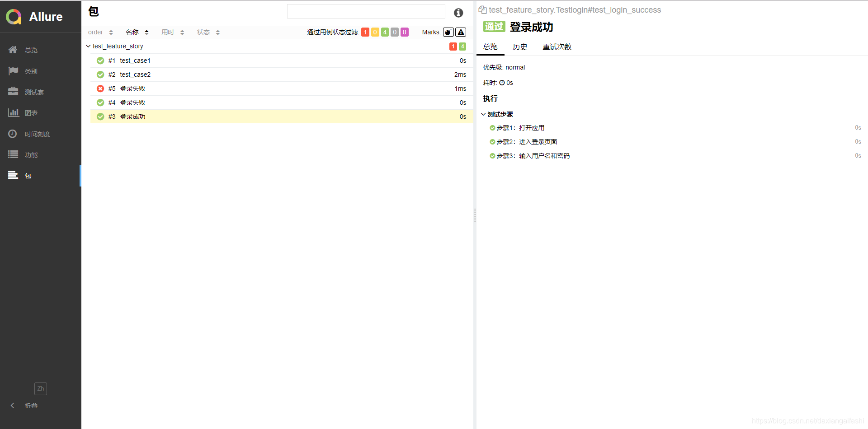Go to 时间刻度 in the sidebar menu

38,134
